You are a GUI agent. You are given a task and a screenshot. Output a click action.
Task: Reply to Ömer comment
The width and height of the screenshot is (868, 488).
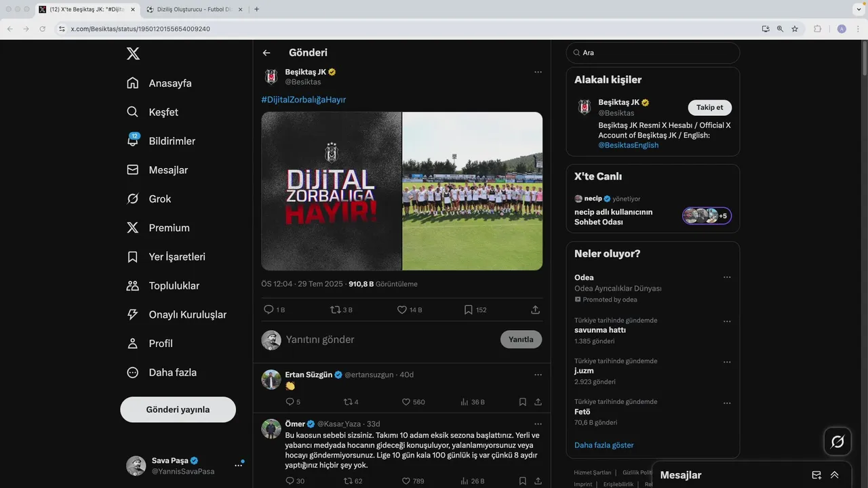pos(295,481)
